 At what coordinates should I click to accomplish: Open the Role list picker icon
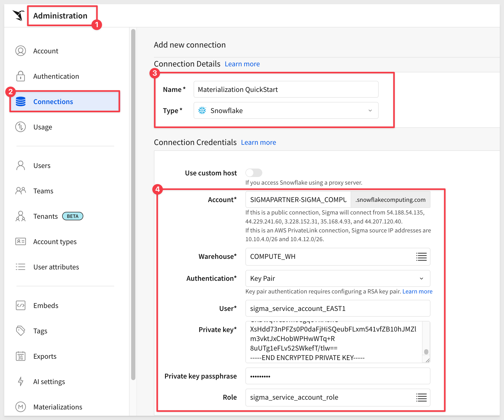point(421,397)
